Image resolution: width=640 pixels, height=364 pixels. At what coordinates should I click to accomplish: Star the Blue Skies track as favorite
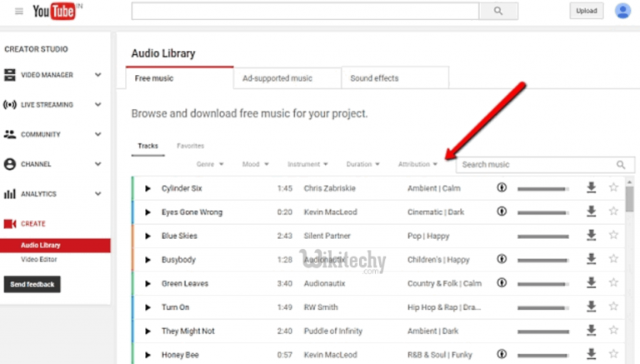[x=614, y=236]
